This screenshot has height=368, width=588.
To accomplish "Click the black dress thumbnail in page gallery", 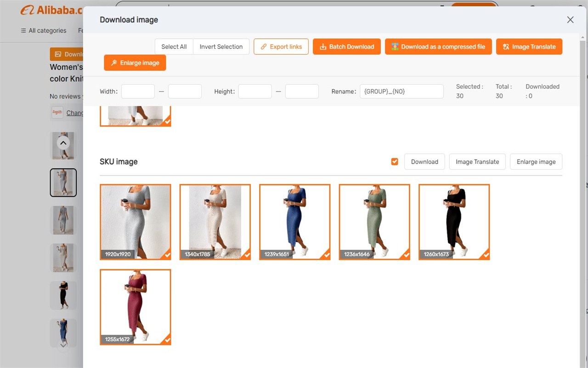I will [63, 295].
